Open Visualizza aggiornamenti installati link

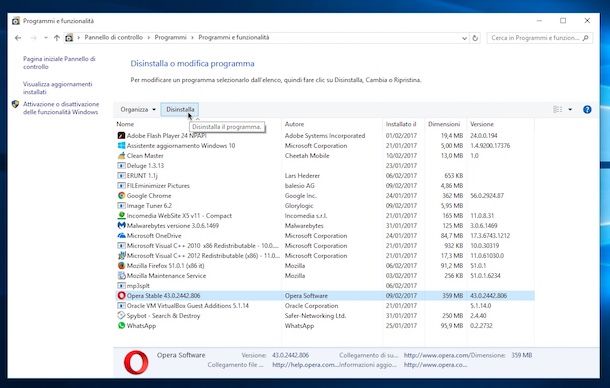point(58,88)
